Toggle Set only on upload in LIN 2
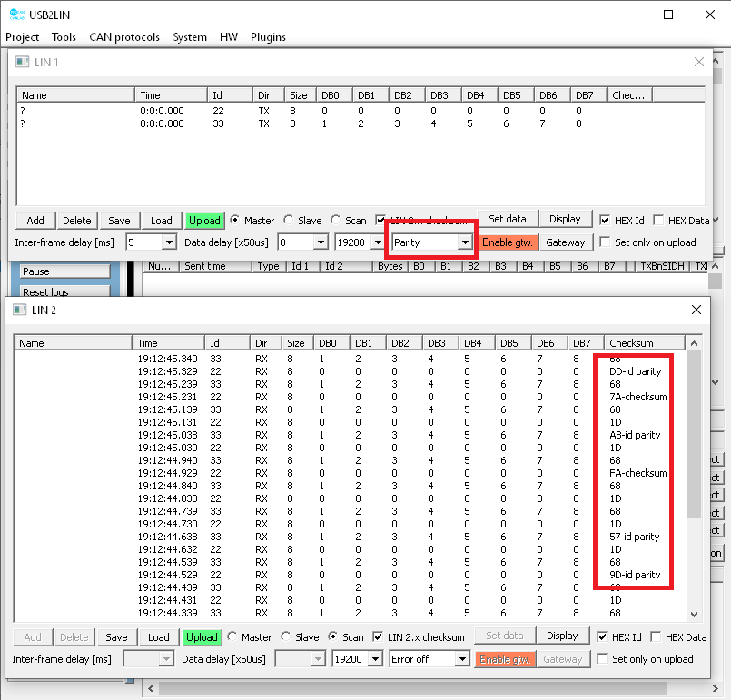This screenshot has width=731, height=700. click(x=602, y=658)
